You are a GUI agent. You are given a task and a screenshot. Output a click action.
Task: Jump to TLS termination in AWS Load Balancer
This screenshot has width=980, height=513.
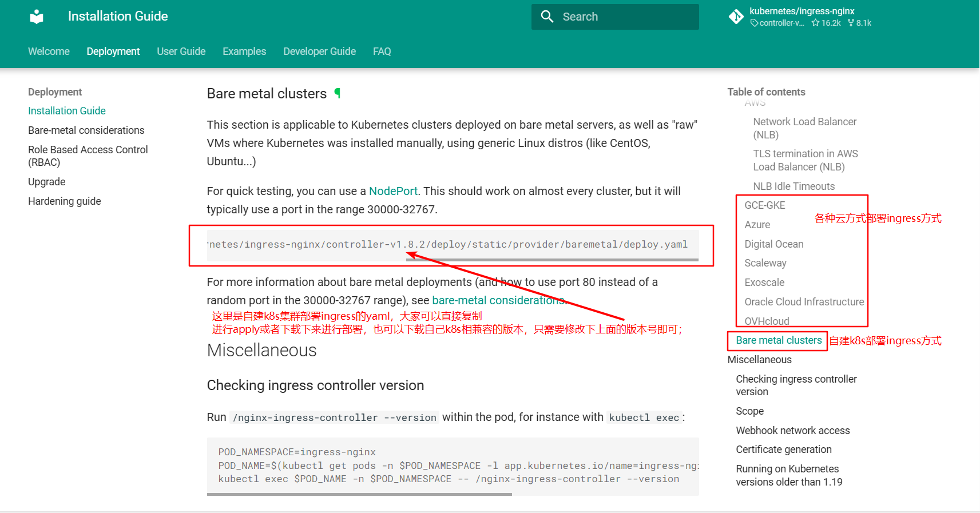pyautogui.click(x=806, y=160)
